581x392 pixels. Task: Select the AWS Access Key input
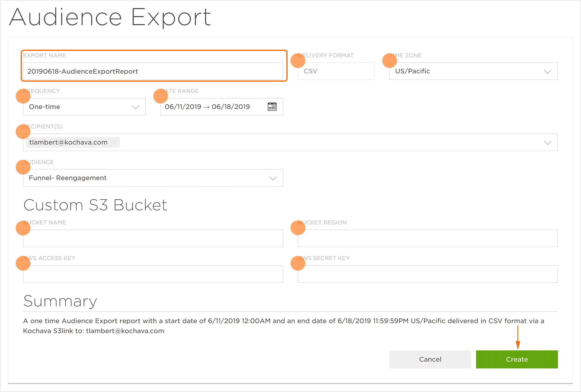pos(153,274)
